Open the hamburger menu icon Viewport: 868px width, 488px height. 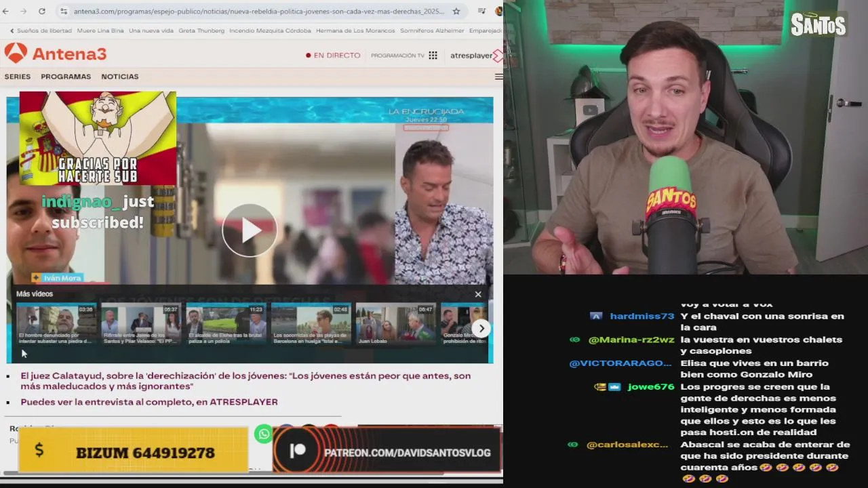click(x=499, y=77)
